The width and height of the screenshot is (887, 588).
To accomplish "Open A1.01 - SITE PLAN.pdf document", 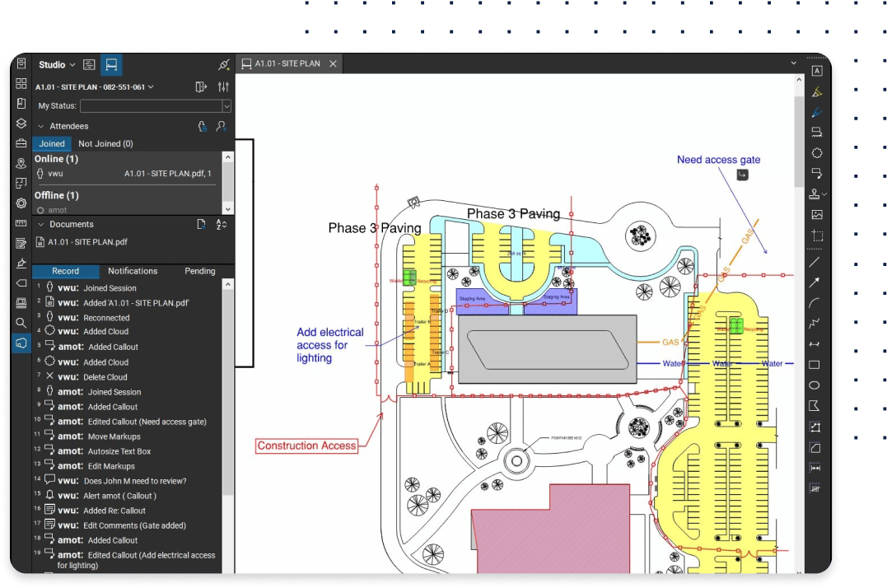I will tap(87, 242).
